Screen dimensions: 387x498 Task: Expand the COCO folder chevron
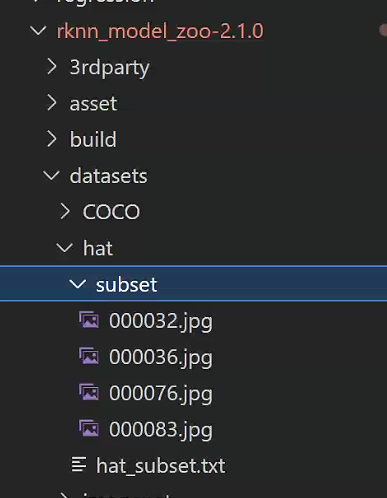[65, 211]
